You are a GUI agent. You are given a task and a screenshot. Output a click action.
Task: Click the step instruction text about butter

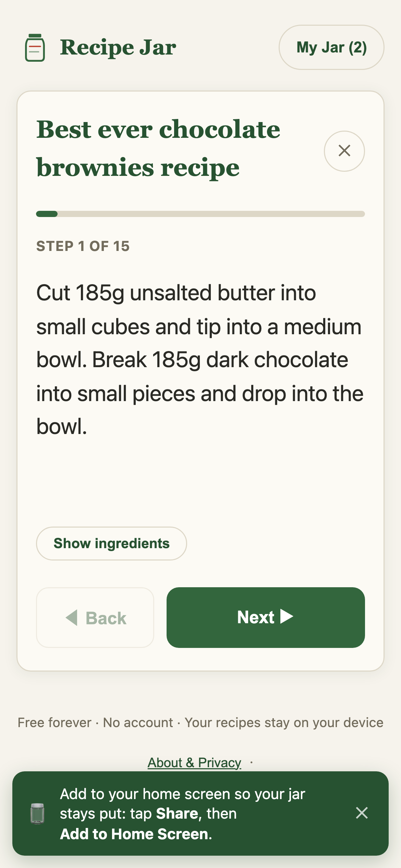[200, 360]
